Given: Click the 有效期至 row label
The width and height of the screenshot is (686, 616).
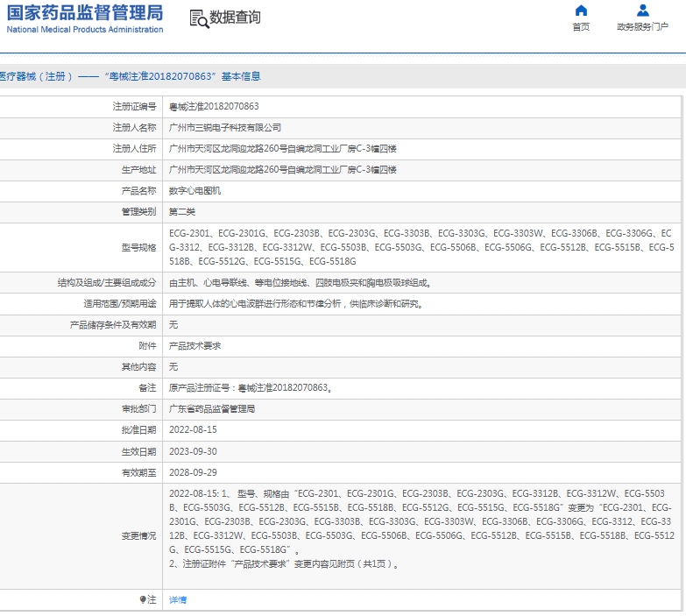Looking at the screenshot, I should [138, 472].
